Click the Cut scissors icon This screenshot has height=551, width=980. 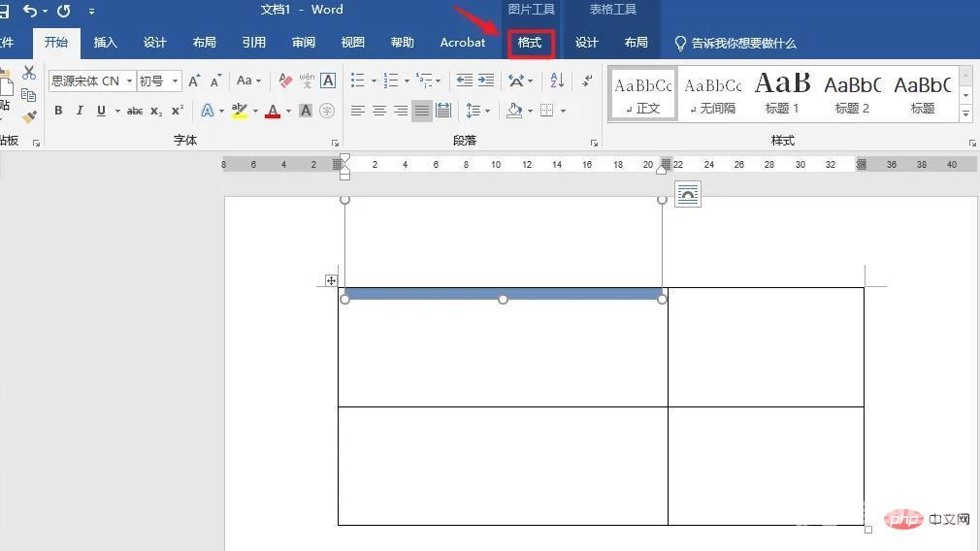[x=29, y=74]
